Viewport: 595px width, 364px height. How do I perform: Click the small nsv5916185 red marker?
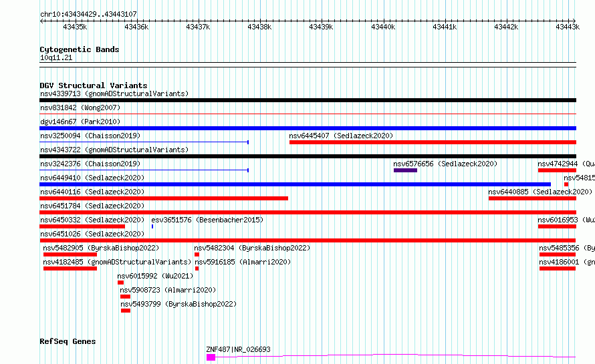click(x=197, y=268)
